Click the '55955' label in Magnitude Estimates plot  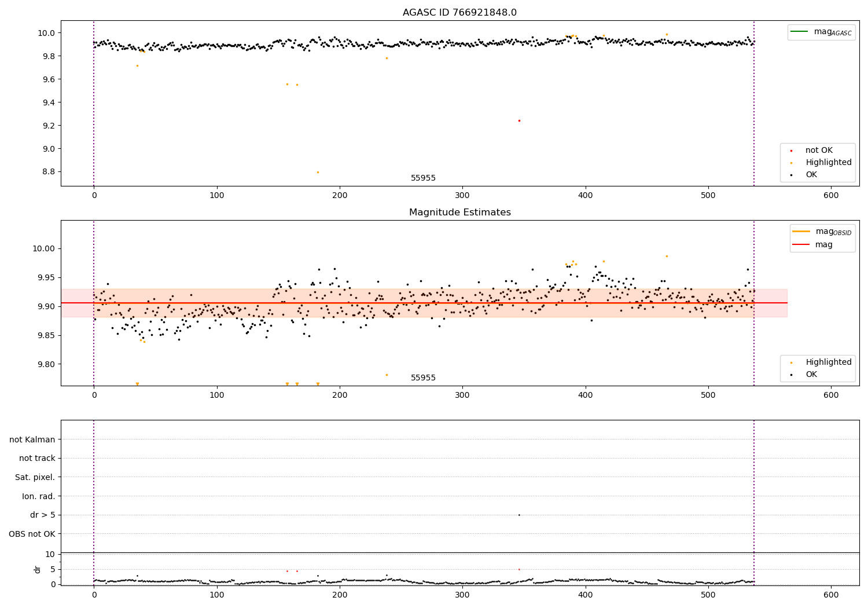(423, 378)
